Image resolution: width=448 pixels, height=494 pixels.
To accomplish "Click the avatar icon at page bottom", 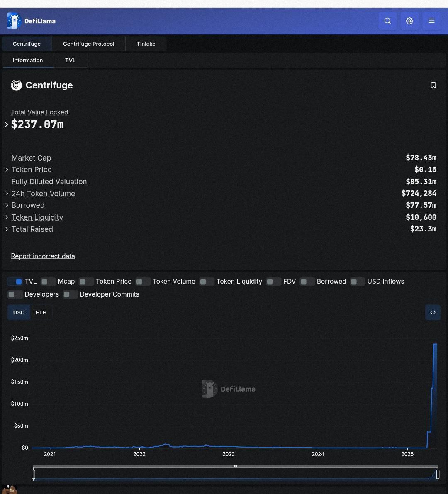I will point(10,490).
